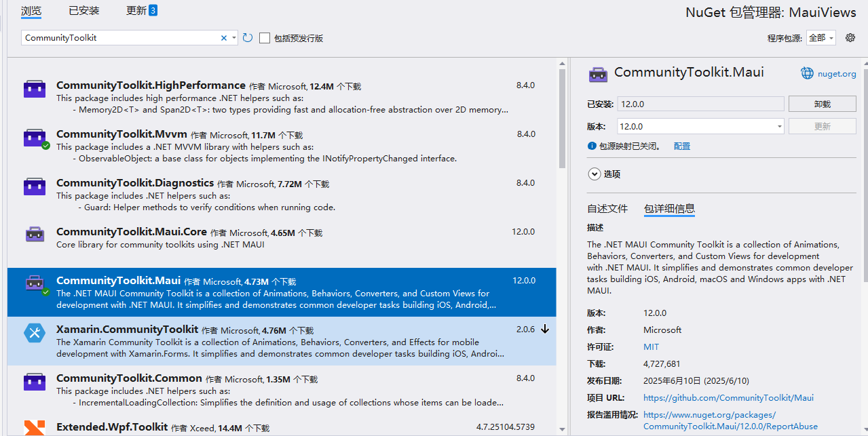Open the Readme (自述文件) tab
Image resolution: width=868 pixels, height=436 pixels.
click(607, 209)
